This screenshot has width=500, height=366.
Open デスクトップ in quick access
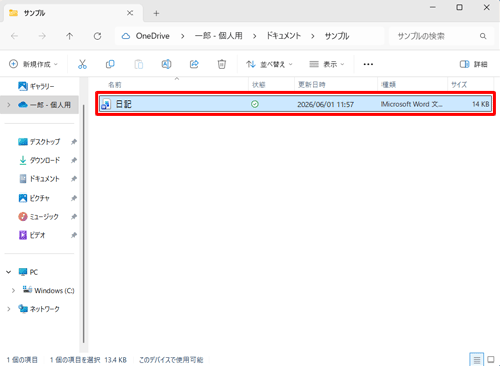click(x=39, y=142)
